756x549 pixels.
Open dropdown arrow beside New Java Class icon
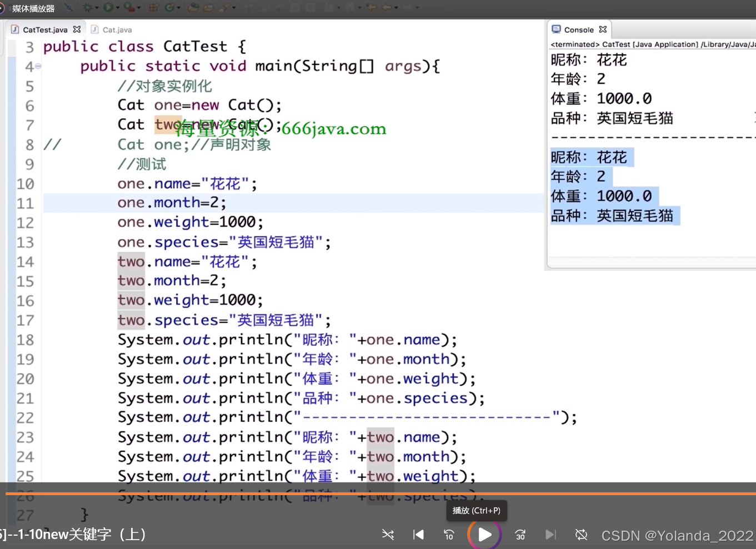[x=178, y=8]
